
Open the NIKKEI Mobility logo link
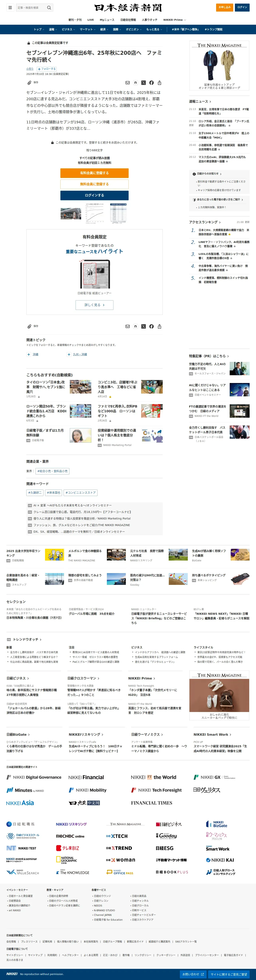pyautogui.click(x=88, y=790)
